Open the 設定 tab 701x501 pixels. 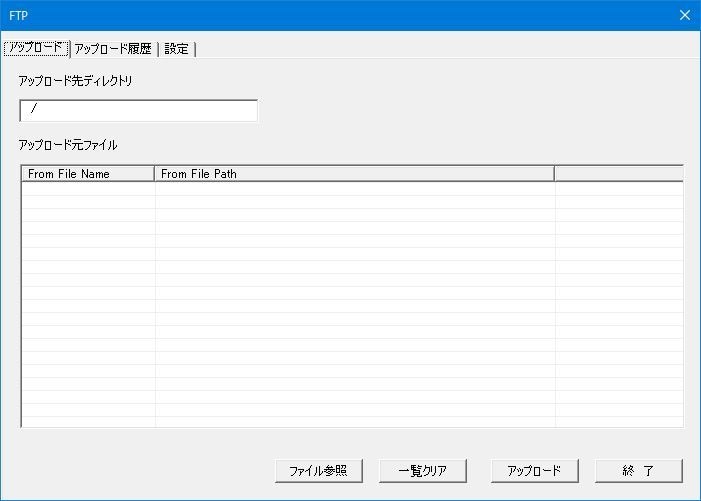tap(177, 49)
